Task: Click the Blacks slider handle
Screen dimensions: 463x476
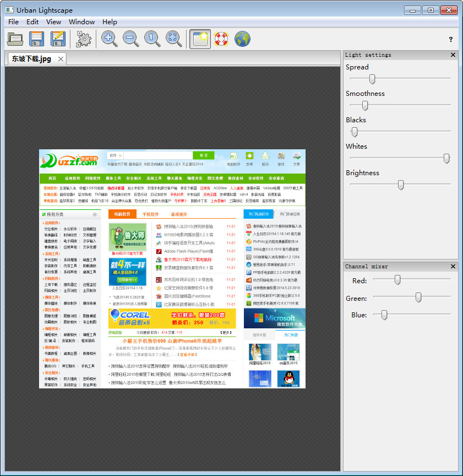Action: point(354,132)
